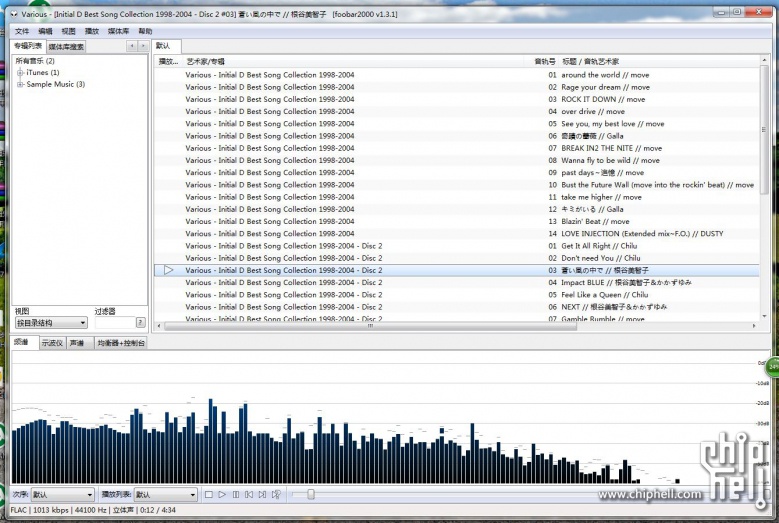Switch to the 均衡器+控制台 tab
Viewport: 779px width, 523px height.
click(121, 343)
